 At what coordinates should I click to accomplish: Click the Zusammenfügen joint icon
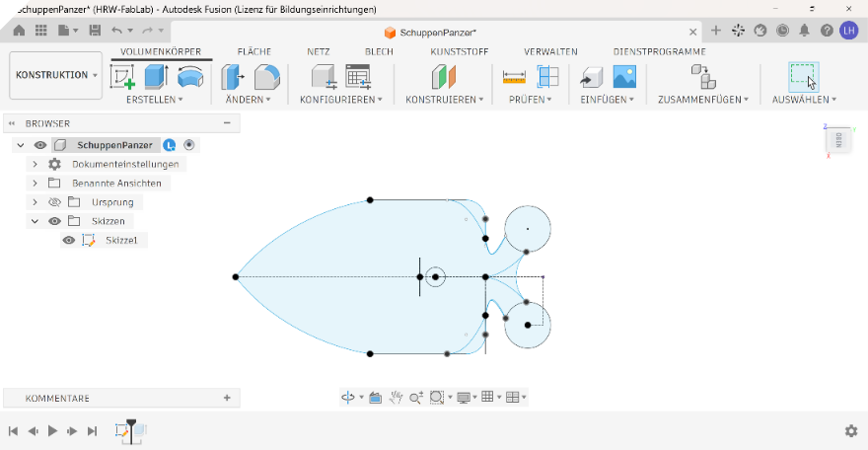703,76
